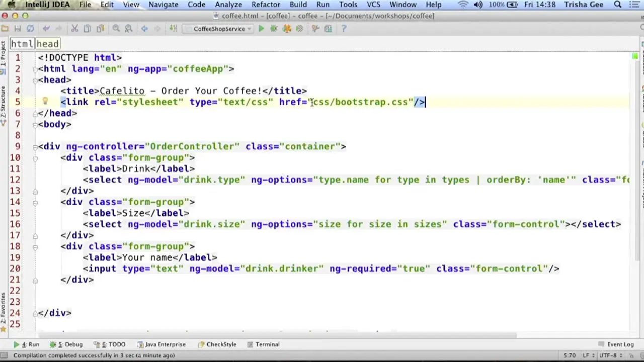Image resolution: width=644 pixels, height=362 pixels.
Task: Click the Run with Coverage icon
Action: [287, 29]
